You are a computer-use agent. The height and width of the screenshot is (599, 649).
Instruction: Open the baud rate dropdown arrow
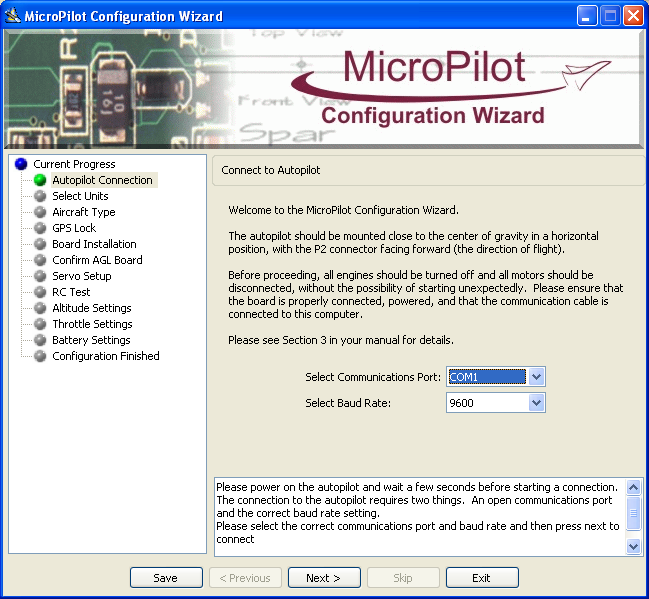click(536, 403)
